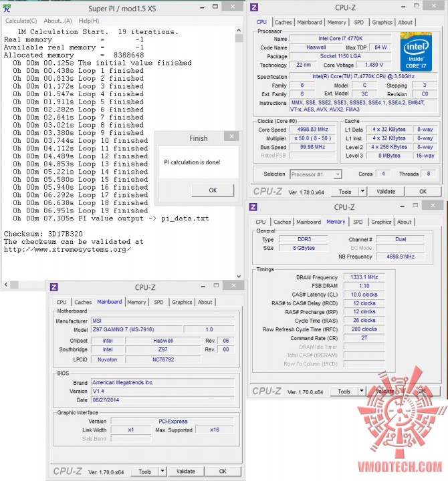Image resolution: width=448 pixels, height=481 pixels.
Task: Open Caches tab in Memory CPU-Z window
Action: [282, 222]
